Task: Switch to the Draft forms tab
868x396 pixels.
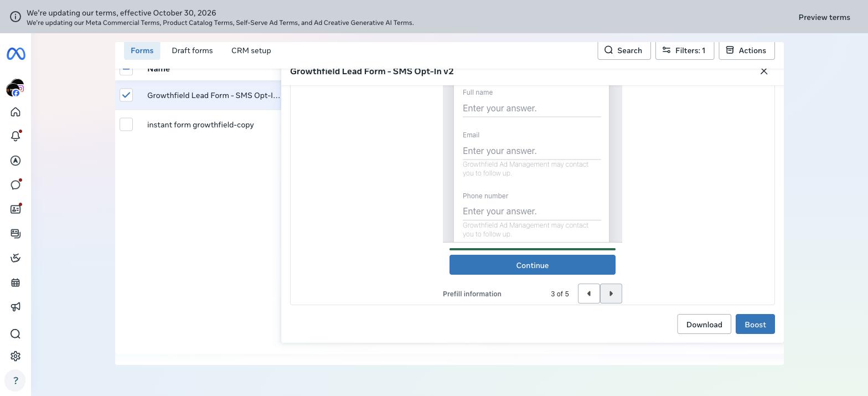Action: [x=192, y=50]
